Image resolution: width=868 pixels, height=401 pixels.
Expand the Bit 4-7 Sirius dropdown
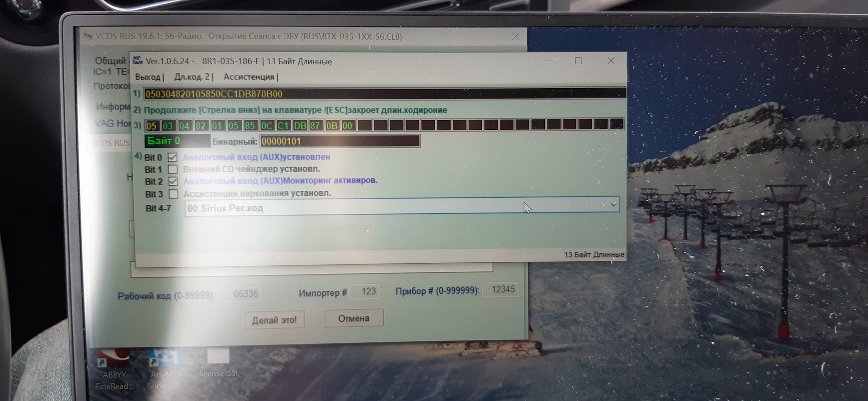click(x=613, y=205)
